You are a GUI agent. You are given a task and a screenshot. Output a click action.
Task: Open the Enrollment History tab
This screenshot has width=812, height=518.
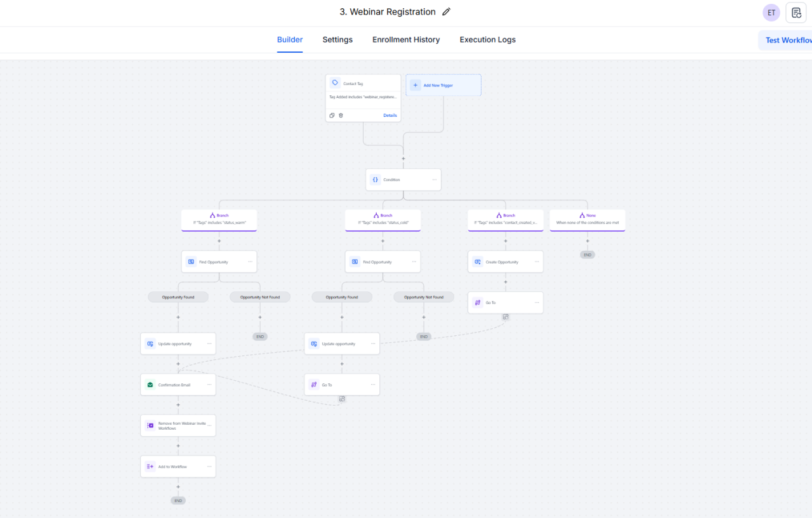click(x=406, y=39)
